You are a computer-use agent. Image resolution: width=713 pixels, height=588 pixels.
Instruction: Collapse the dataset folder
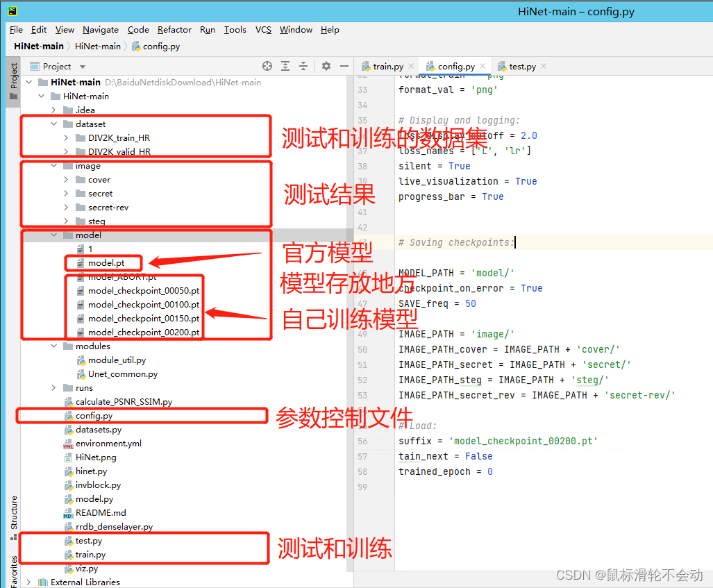pyautogui.click(x=53, y=124)
